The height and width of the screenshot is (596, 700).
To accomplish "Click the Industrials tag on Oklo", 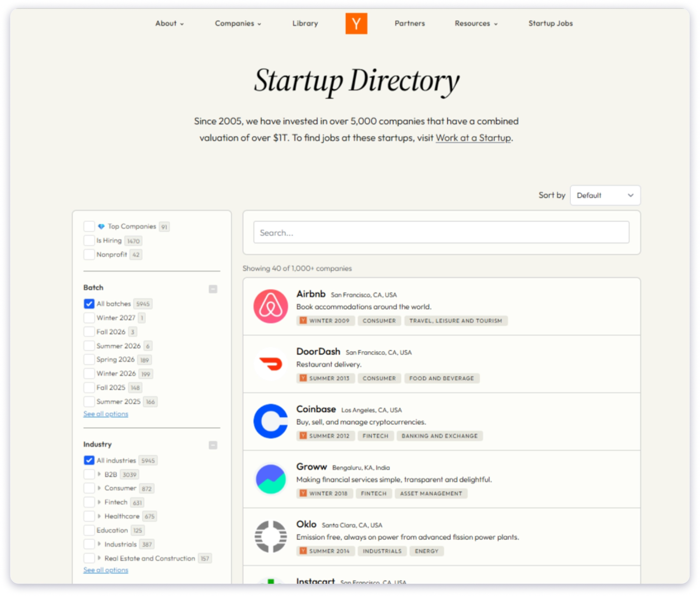I will 382,551.
